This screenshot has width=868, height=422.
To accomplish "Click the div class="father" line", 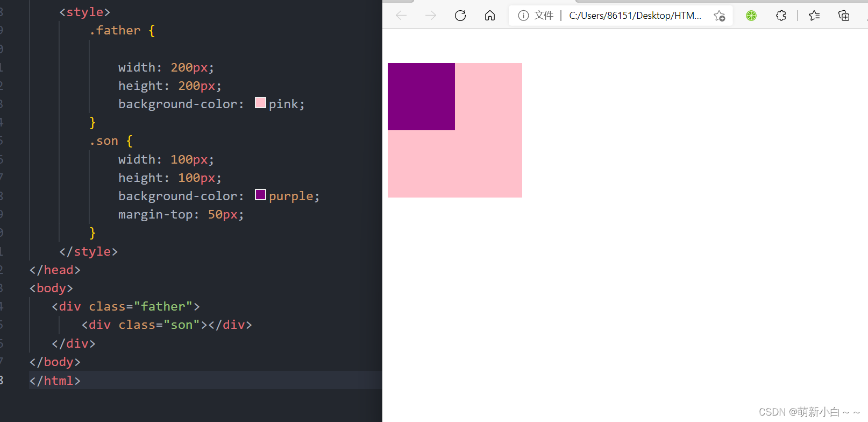I will 126,307.
